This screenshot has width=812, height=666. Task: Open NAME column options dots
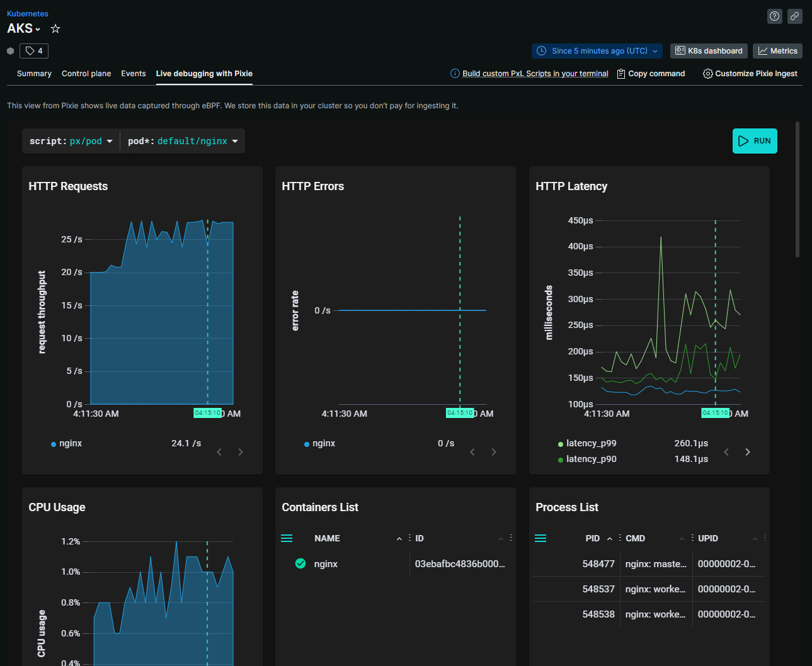[x=409, y=538]
